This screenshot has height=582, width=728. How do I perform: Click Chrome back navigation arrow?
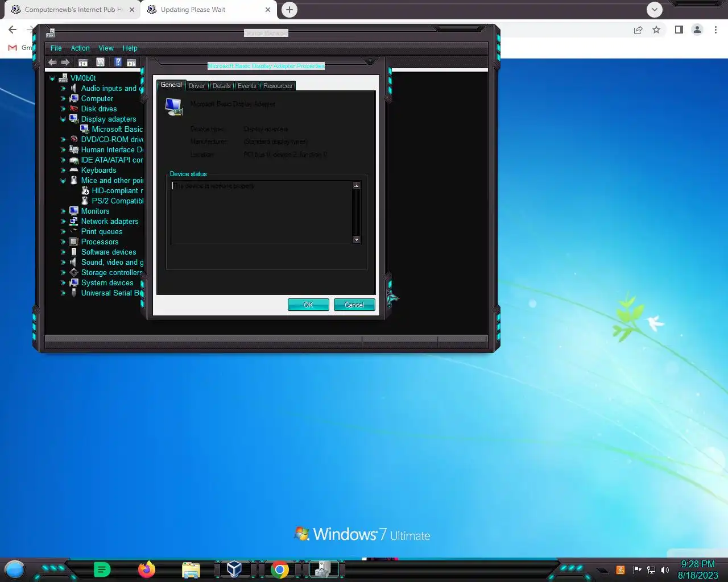[13, 30]
